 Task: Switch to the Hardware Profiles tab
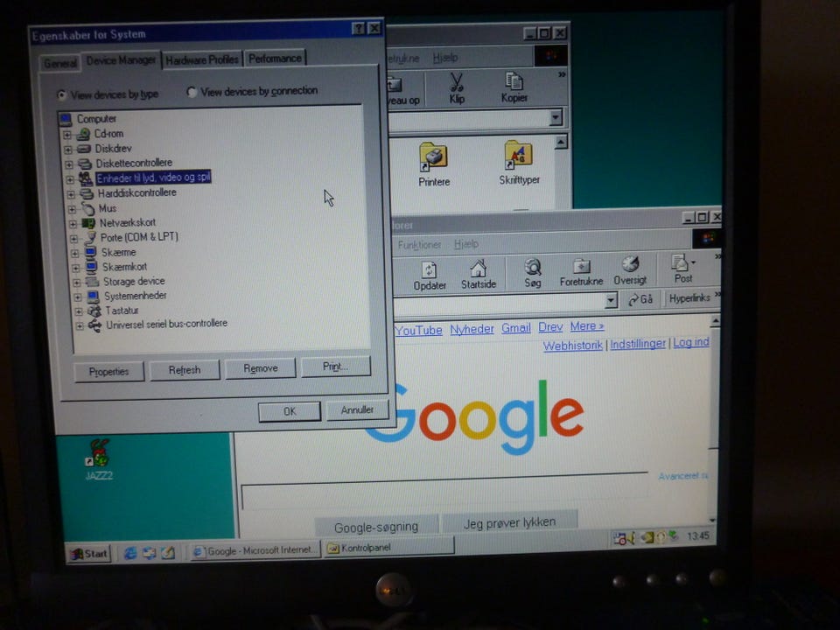(x=201, y=59)
